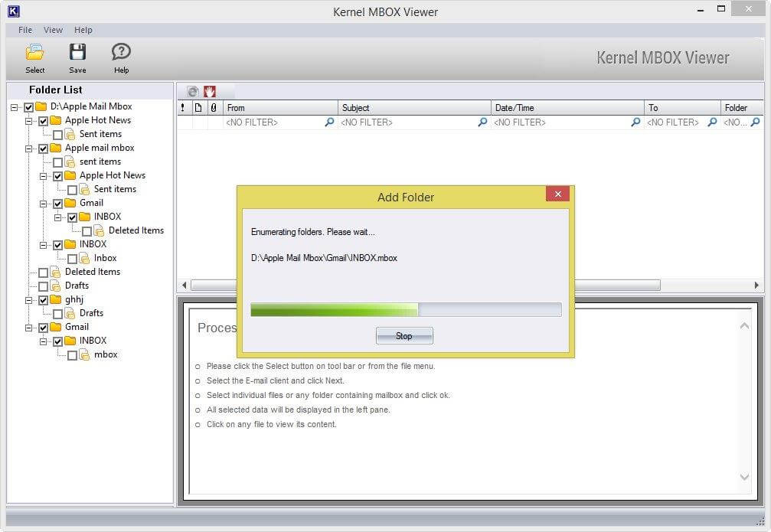Open Help question mark toolbar icon
Viewport: 771px width, 532px height.
click(121, 52)
